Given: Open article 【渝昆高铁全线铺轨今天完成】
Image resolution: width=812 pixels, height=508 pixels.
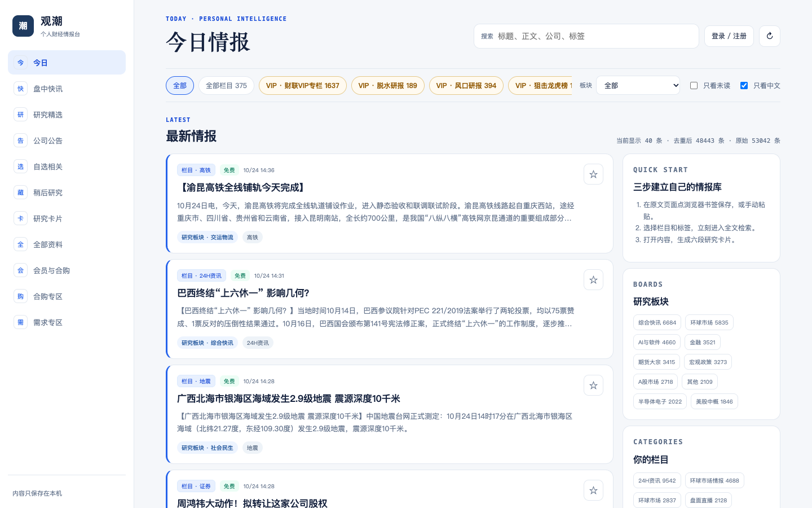Looking at the screenshot, I should tap(242, 187).
